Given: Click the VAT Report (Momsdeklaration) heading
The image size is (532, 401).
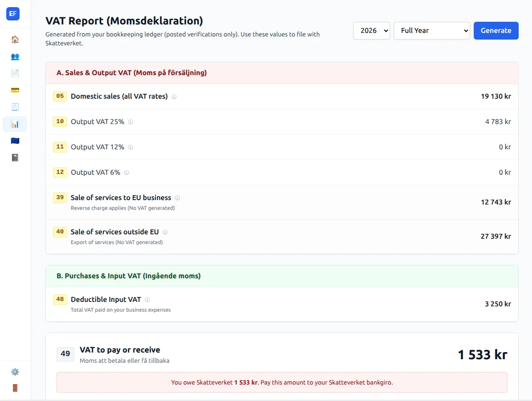Looking at the screenshot, I should coord(124,21).
